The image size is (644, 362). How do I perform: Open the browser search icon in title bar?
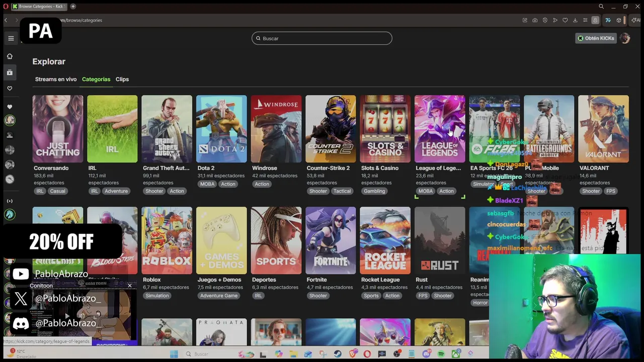(x=601, y=6)
